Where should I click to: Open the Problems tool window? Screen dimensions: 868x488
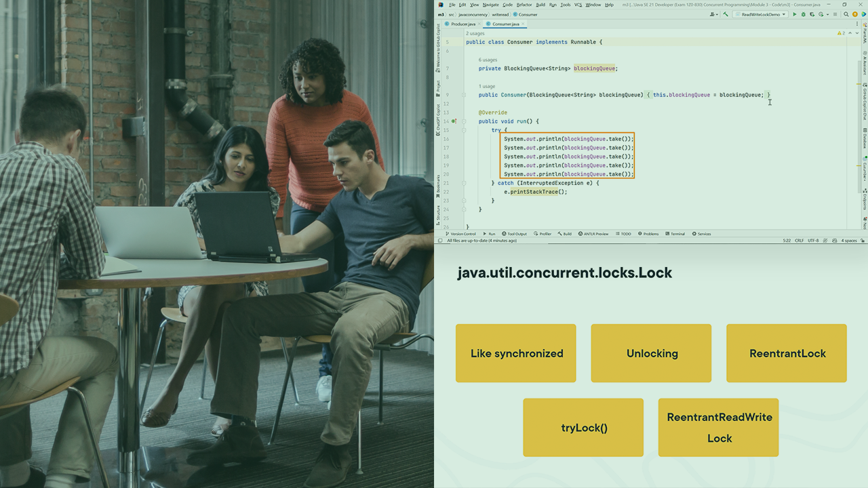(648, 234)
